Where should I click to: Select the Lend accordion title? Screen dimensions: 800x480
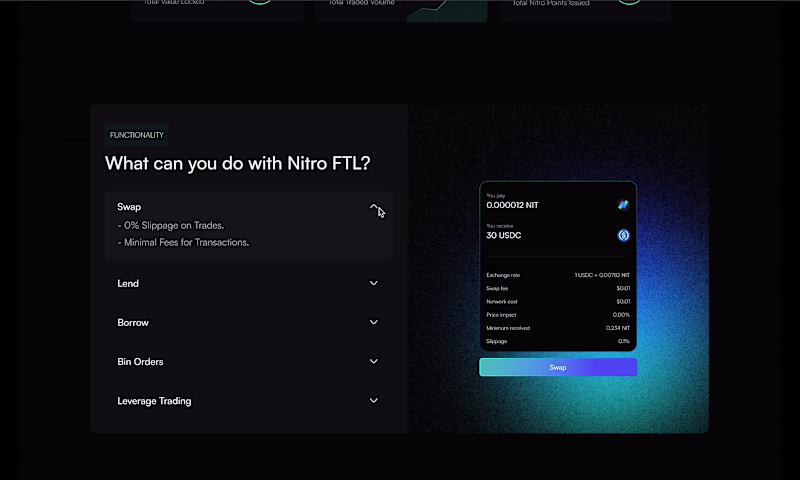pos(128,284)
